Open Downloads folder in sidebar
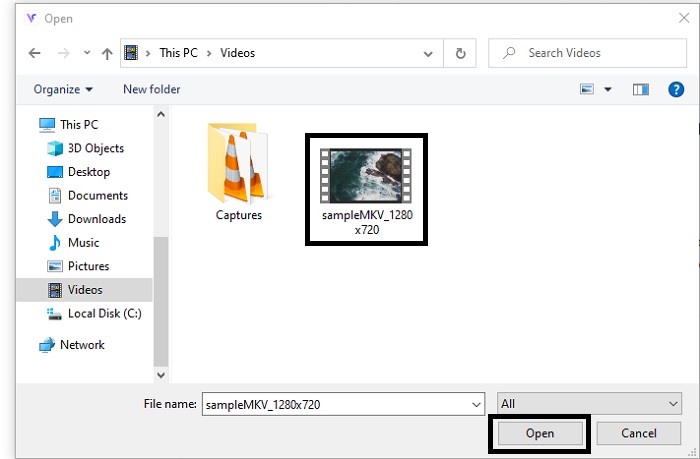 coord(96,219)
